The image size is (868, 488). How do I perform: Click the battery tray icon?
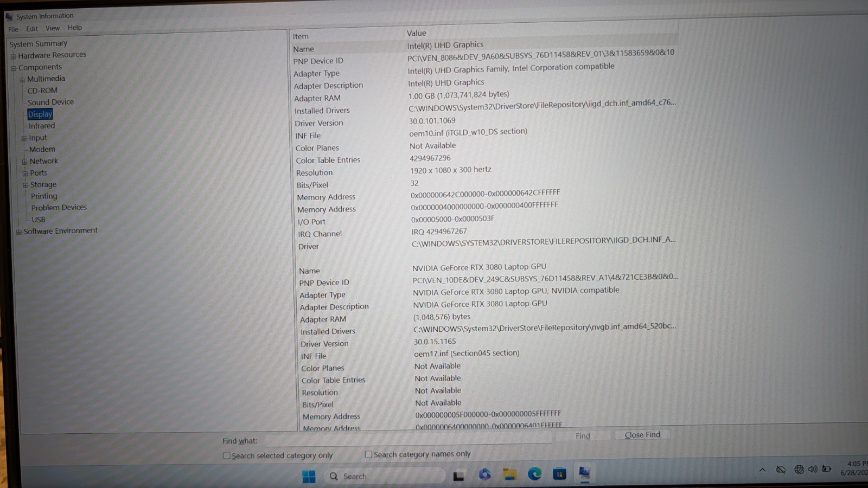pos(826,468)
